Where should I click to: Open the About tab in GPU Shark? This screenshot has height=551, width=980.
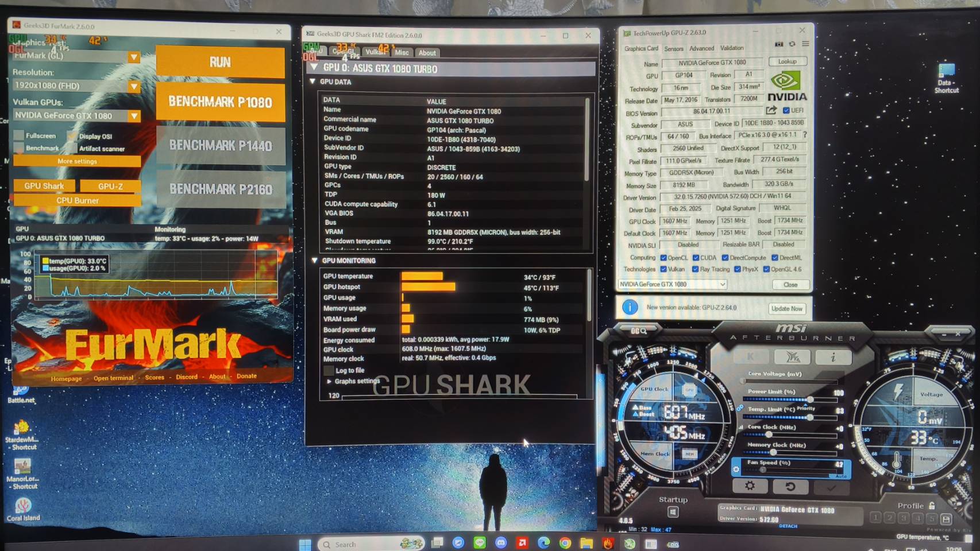click(427, 53)
